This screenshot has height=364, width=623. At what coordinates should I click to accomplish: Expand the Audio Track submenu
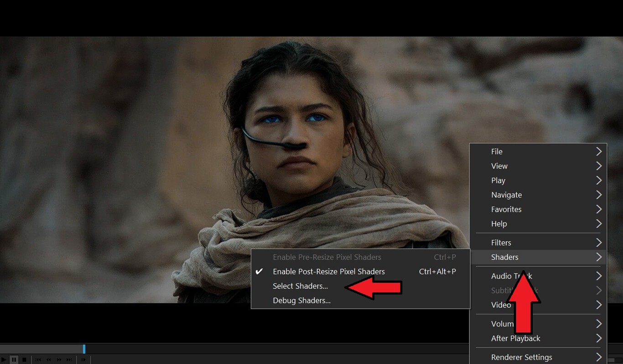(x=502, y=276)
